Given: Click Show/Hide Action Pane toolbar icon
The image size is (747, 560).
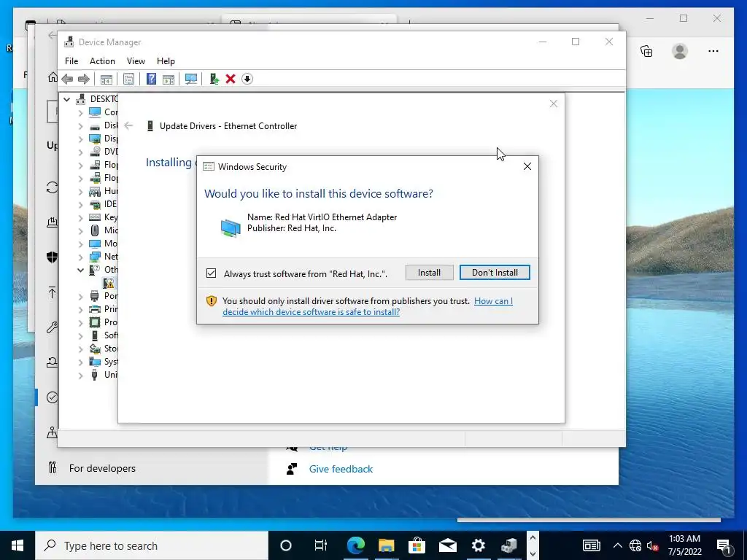Looking at the screenshot, I should tap(169, 79).
